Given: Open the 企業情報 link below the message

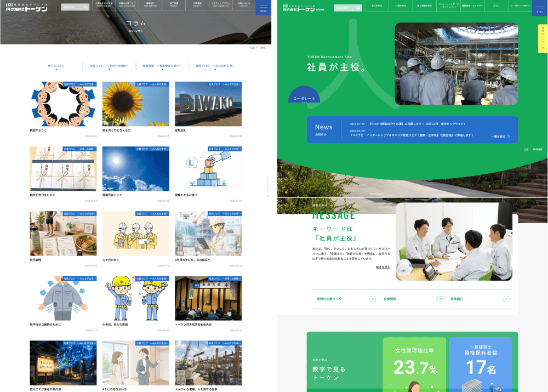Looking at the screenshot, I should click(413, 299).
